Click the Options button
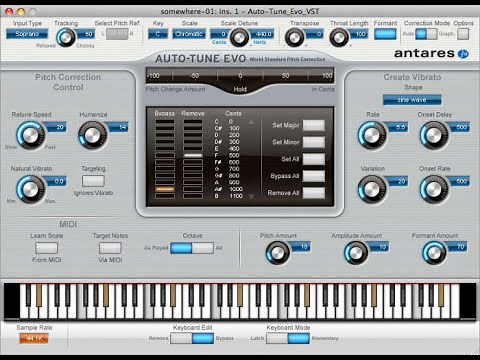This screenshot has height=360, width=480. click(x=463, y=34)
